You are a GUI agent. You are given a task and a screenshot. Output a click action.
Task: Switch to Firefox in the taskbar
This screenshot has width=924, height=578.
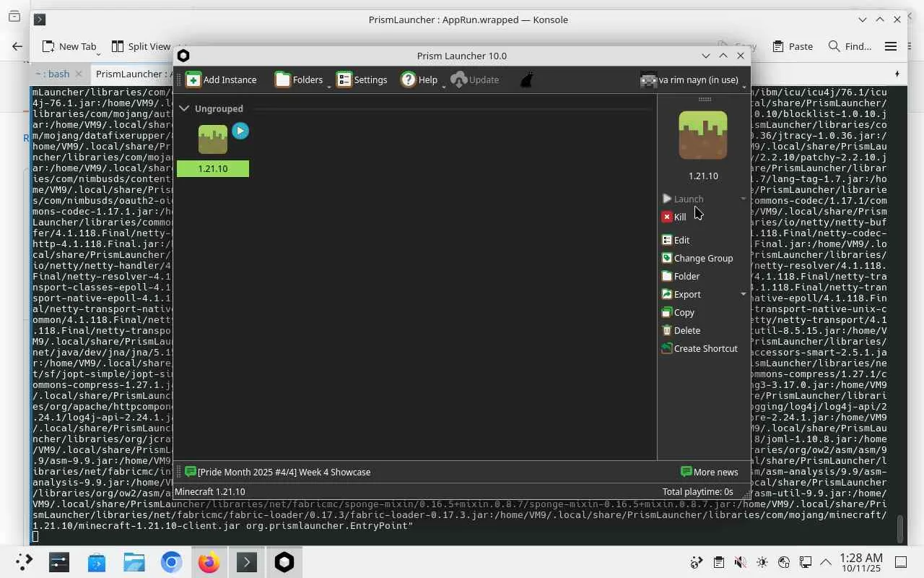coord(209,562)
